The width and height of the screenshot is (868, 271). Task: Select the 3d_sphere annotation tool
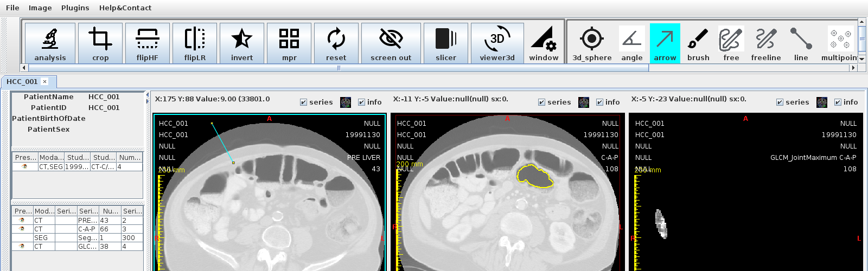pyautogui.click(x=592, y=43)
